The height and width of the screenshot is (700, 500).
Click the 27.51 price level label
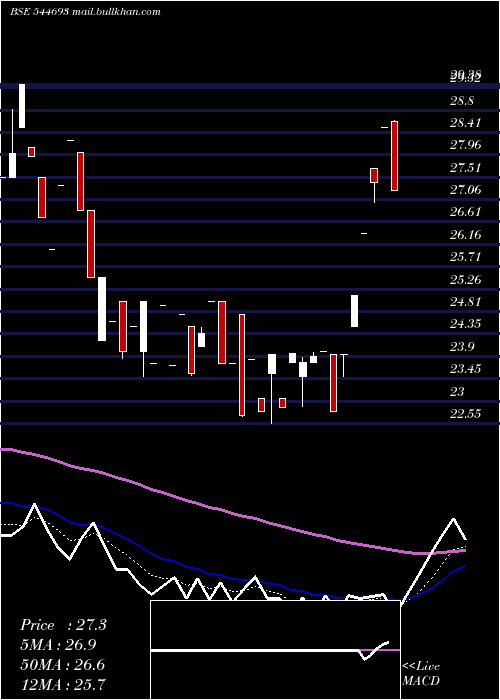(x=465, y=168)
